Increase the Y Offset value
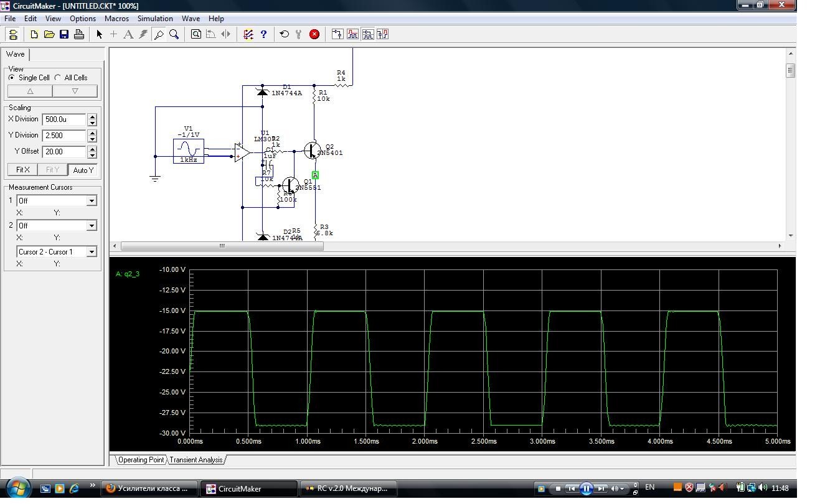 tap(92, 149)
